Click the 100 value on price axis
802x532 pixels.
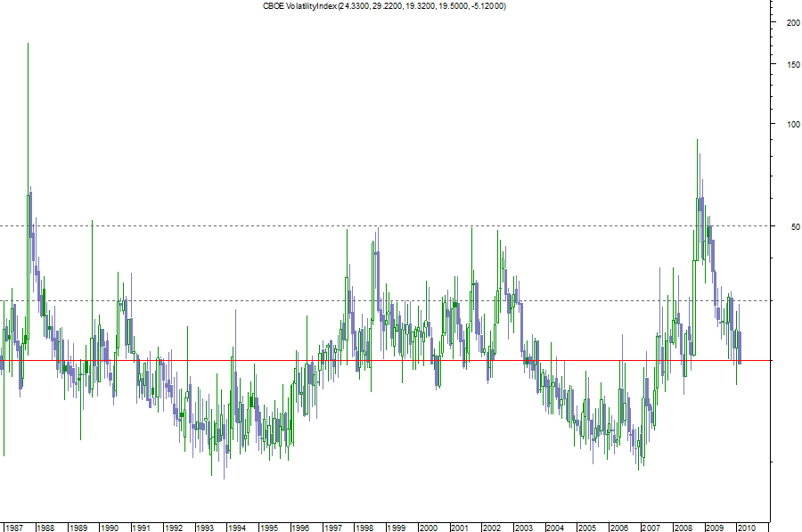click(793, 124)
